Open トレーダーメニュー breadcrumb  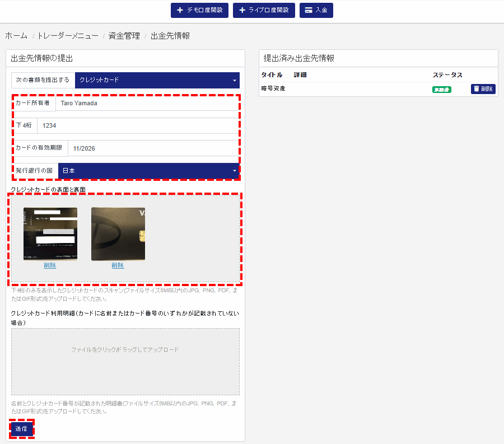click(x=68, y=36)
